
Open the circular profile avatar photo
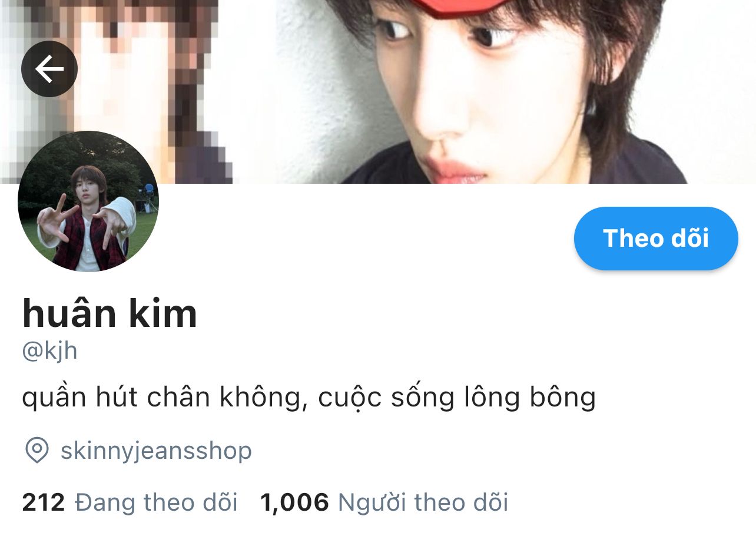88,201
